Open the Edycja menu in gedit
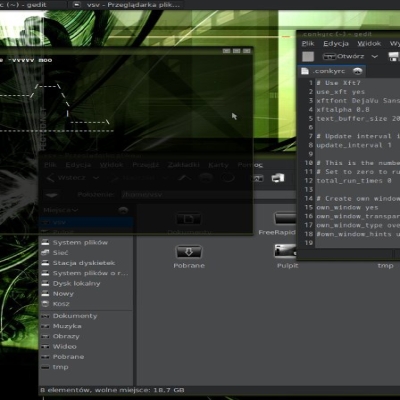400x400 pixels. [336, 44]
